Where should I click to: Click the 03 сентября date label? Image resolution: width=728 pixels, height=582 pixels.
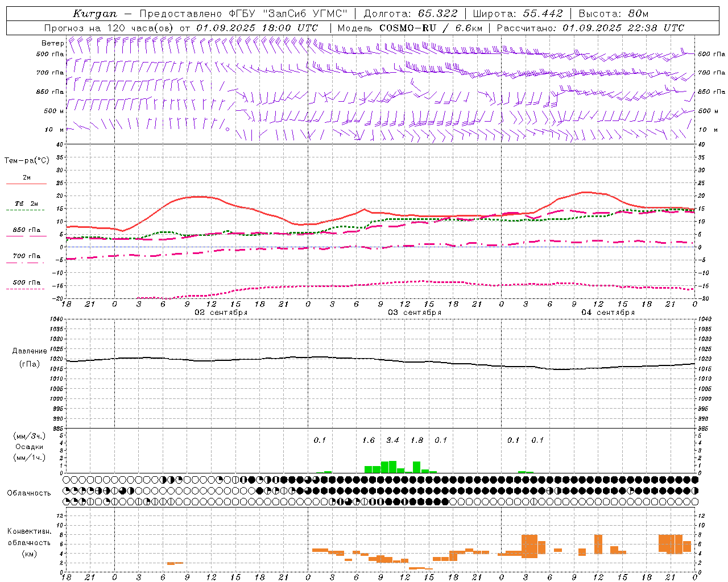click(x=415, y=313)
